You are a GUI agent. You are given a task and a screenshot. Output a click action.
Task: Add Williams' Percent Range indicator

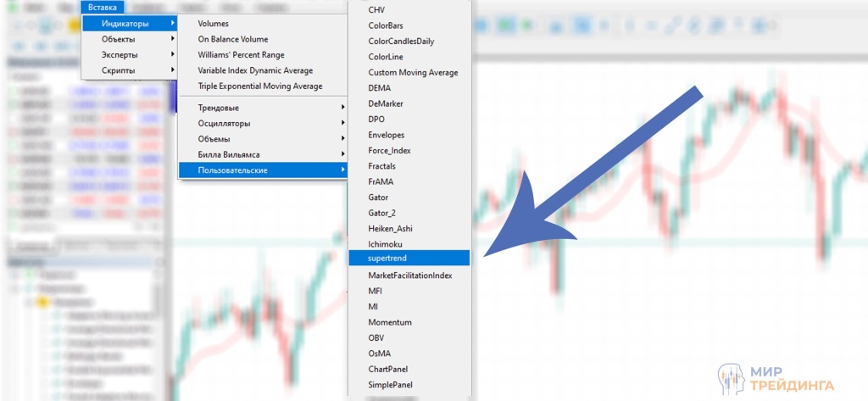point(241,55)
